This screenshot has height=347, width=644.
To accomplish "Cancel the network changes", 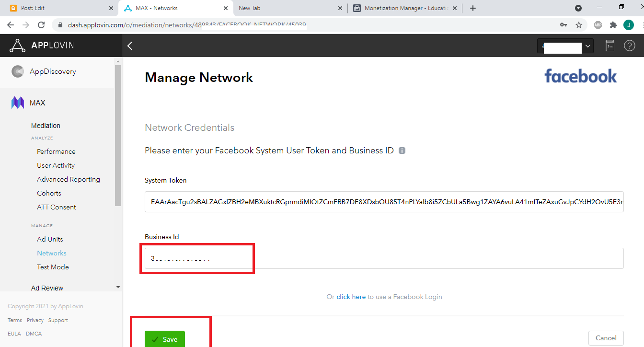I will pos(606,338).
